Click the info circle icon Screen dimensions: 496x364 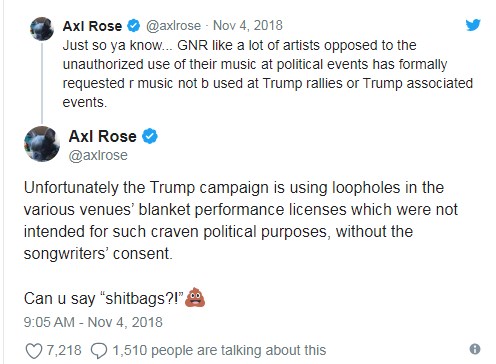pos(475,349)
